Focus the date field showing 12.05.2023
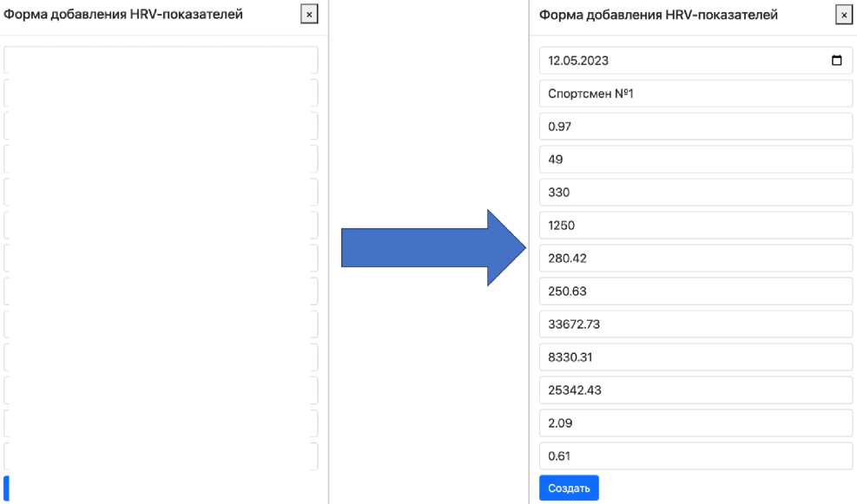 pyautogui.click(x=677, y=61)
